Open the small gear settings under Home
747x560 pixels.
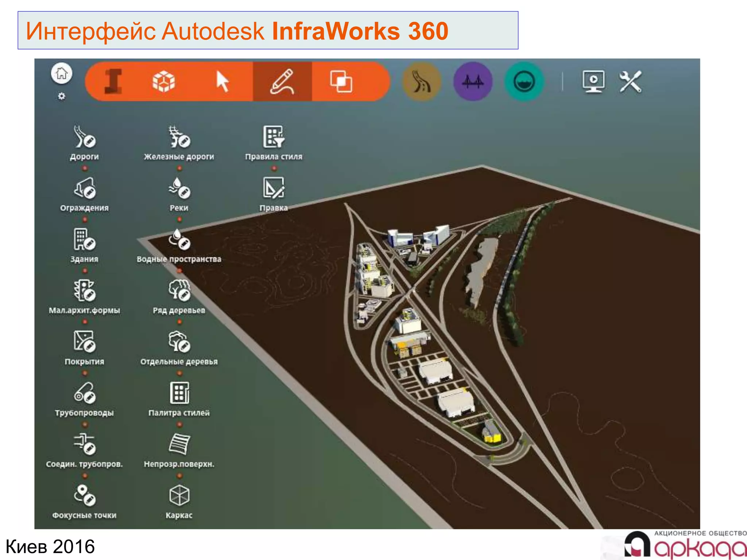pyautogui.click(x=62, y=96)
